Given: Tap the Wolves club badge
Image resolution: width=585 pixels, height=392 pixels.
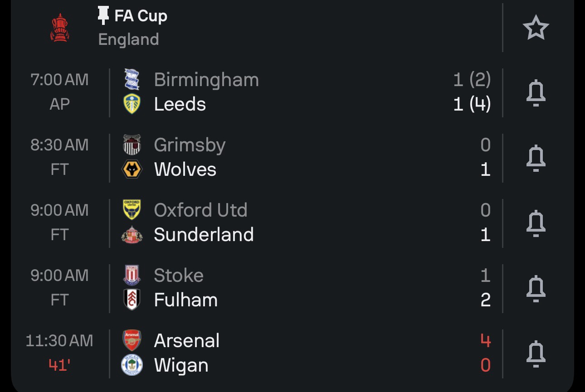Looking at the screenshot, I should point(132,169).
